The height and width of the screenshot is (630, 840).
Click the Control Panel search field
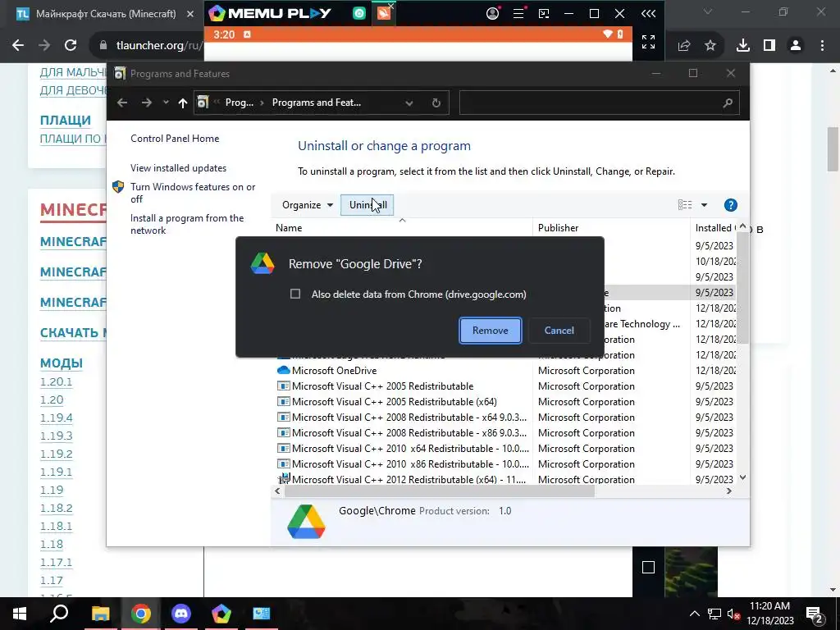pyautogui.click(x=599, y=103)
